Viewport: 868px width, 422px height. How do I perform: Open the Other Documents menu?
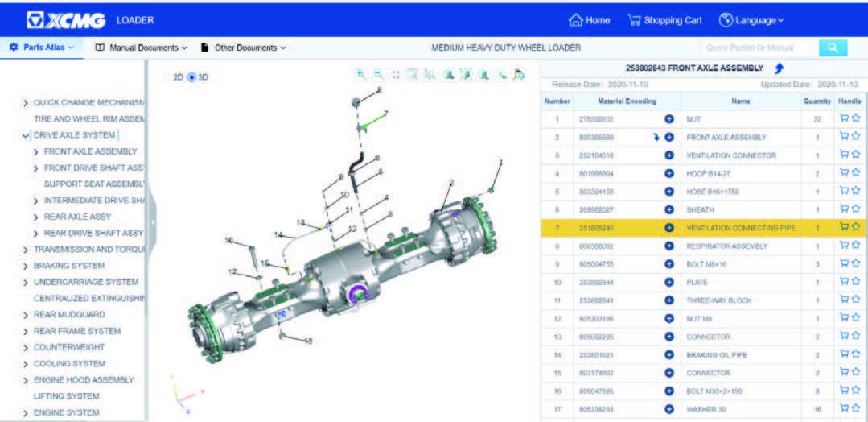(243, 48)
